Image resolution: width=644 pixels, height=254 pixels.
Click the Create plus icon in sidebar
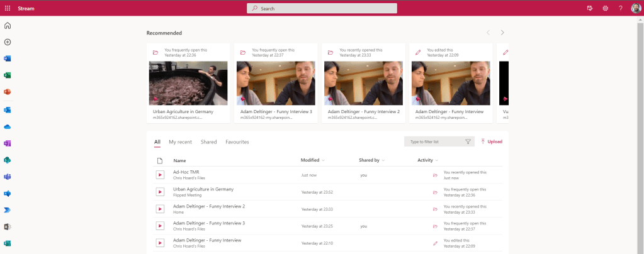tap(8, 42)
